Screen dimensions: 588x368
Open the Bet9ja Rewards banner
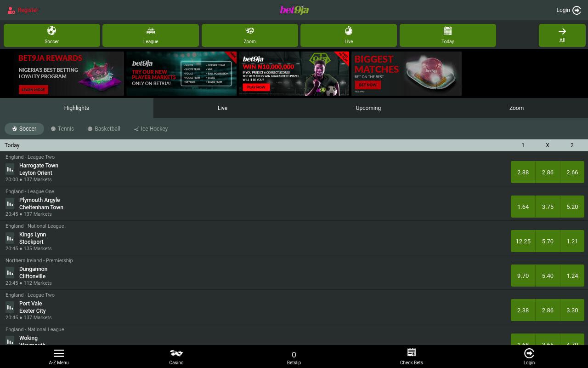click(x=68, y=74)
